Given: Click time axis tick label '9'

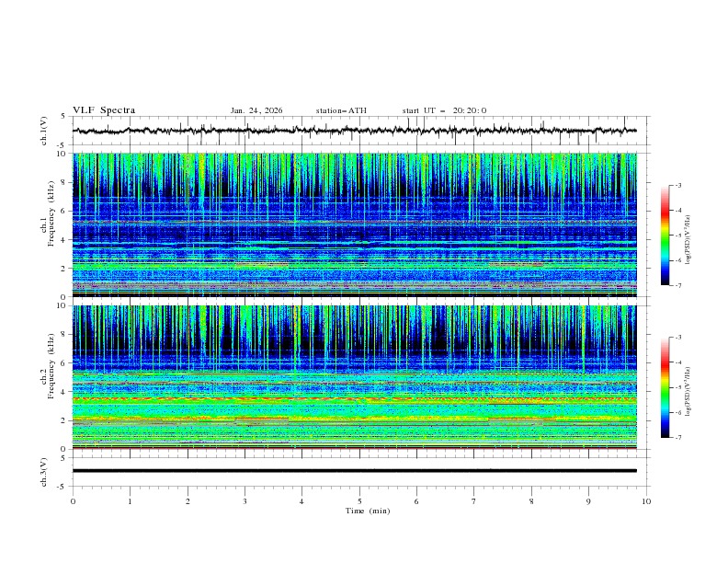Looking at the screenshot, I should pos(588,501).
